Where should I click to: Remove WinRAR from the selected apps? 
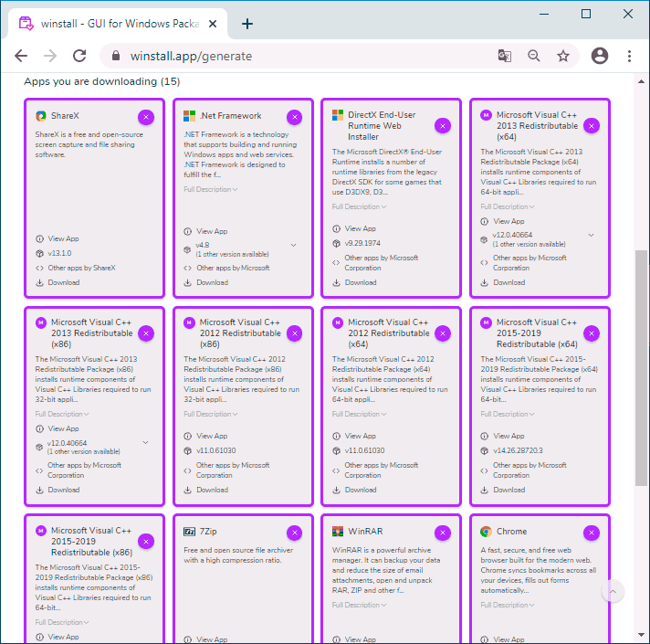tap(443, 533)
